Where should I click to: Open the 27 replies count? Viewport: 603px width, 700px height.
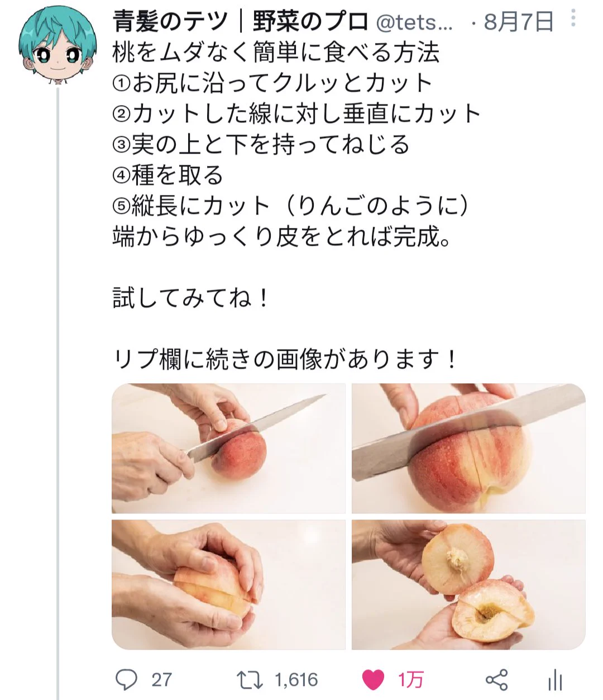pyautogui.click(x=161, y=680)
